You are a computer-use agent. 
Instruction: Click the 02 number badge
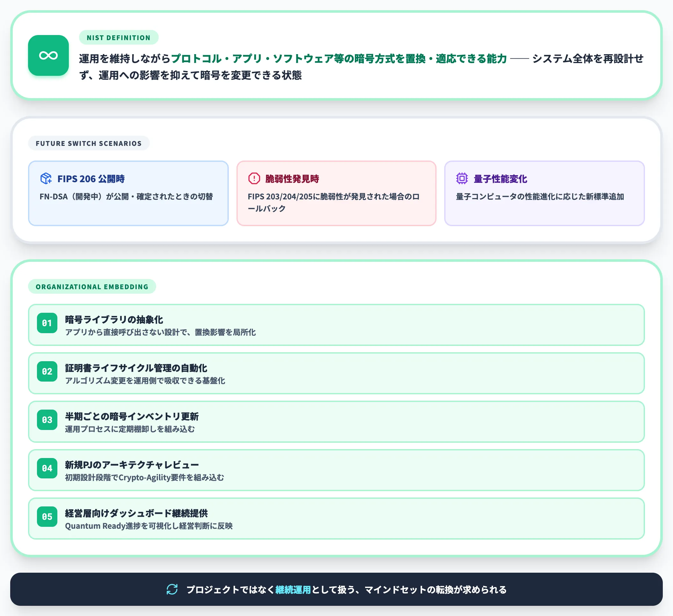(x=47, y=371)
